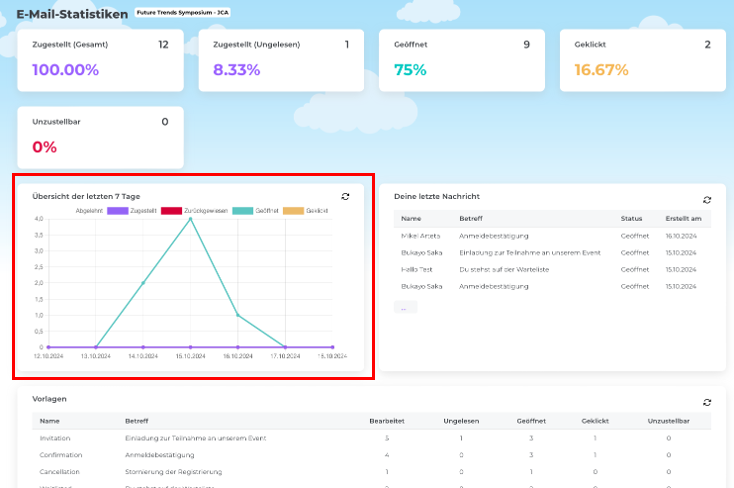Click the '12.10.2024' x-axis label

[x=48, y=356]
